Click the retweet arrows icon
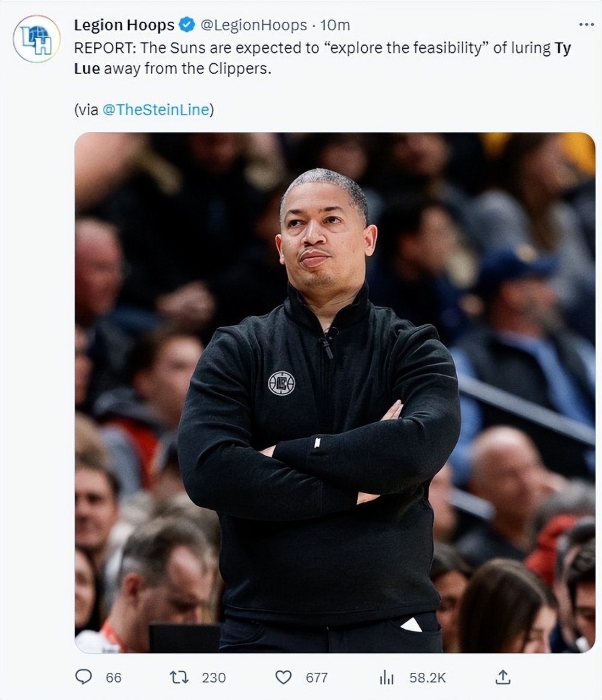Image resolution: width=602 pixels, height=700 pixels. point(179,677)
